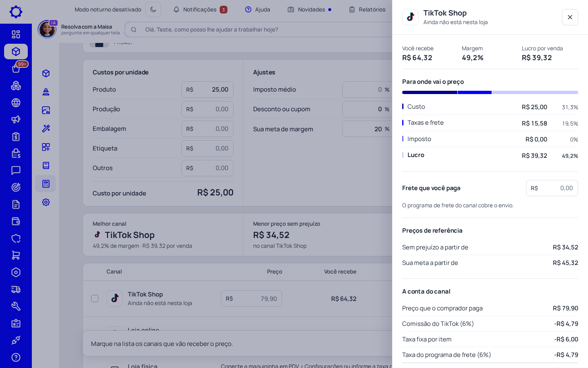588x368 pixels.
Task: Click the "Comissão do TikTok (6%)" row label
Action: point(438,324)
